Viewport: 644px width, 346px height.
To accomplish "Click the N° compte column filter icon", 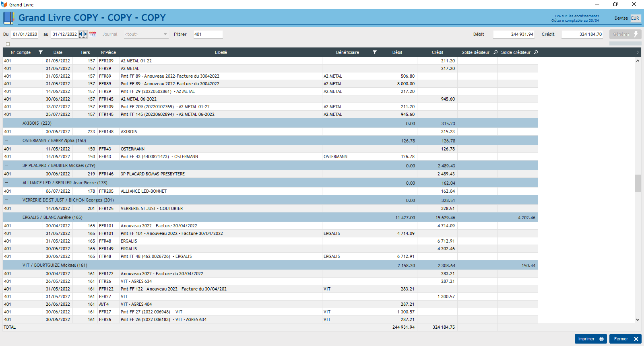I will (x=40, y=52).
